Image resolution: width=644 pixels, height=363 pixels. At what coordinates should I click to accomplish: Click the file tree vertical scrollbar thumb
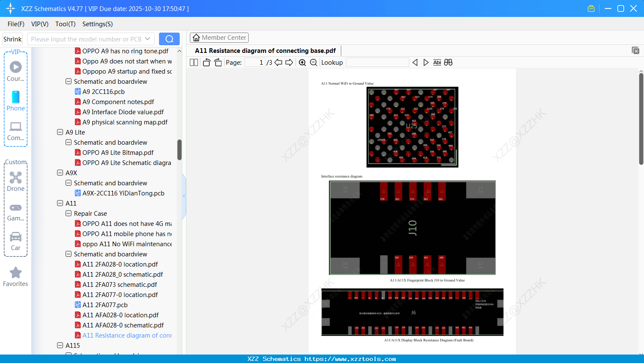pos(179,150)
